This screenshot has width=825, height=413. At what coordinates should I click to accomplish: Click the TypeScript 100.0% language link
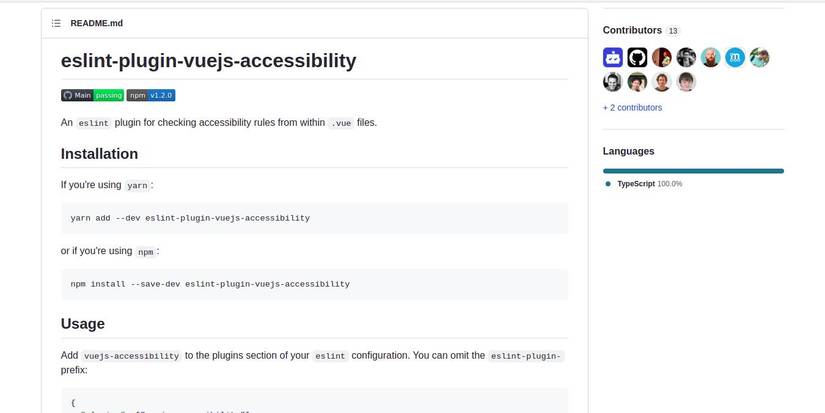point(649,184)
